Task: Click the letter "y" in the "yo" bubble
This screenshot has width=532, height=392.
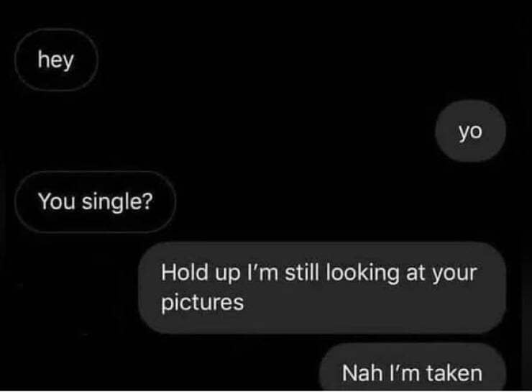Action: tap(464, 133)
